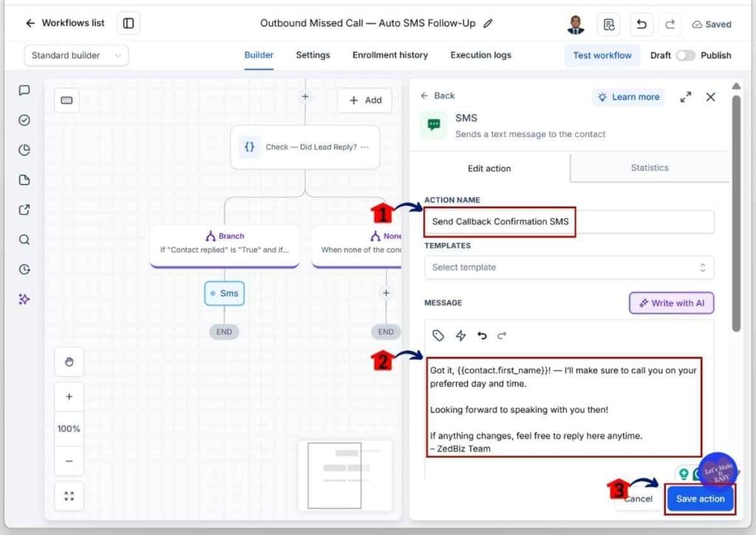Click the Test workflow button
756x535 pixels.
602,55
